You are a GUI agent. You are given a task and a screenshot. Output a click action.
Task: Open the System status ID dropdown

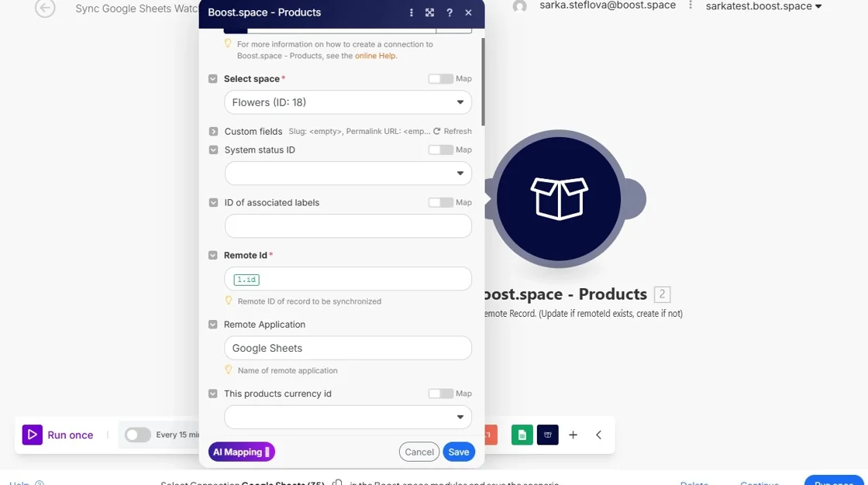[348, 174]
